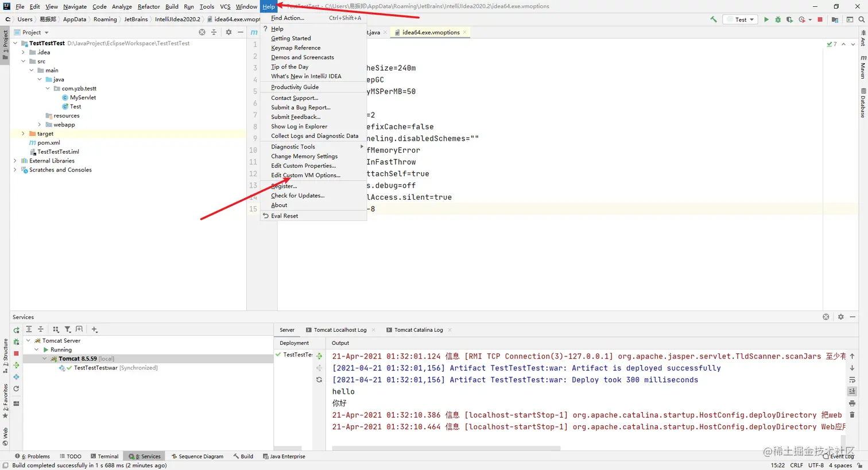Screen dimensions: 868x470
Task: Open the Terminal tool window
Action: click(104, 457)
